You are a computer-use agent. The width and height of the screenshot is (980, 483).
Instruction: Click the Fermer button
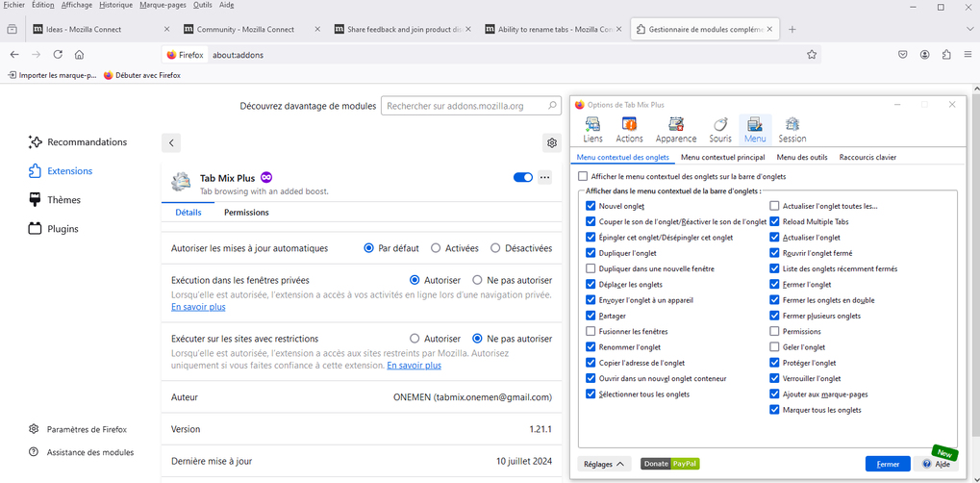[x=887, y=464]
